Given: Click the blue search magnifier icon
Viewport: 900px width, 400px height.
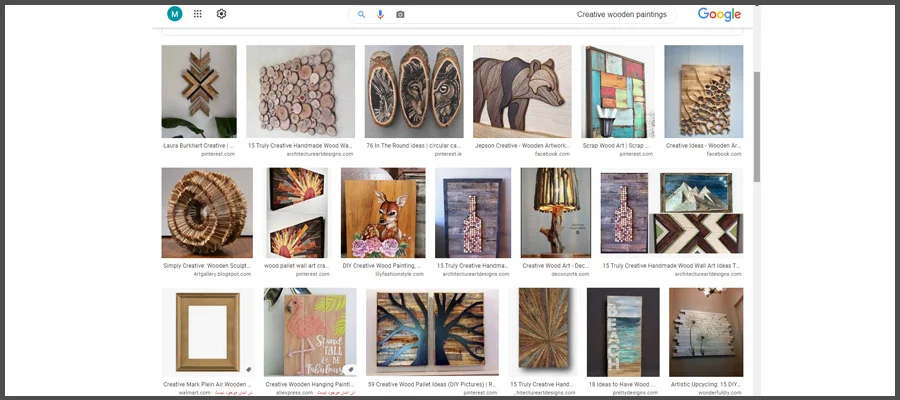Looking at the screenshot, I should 361,14.
